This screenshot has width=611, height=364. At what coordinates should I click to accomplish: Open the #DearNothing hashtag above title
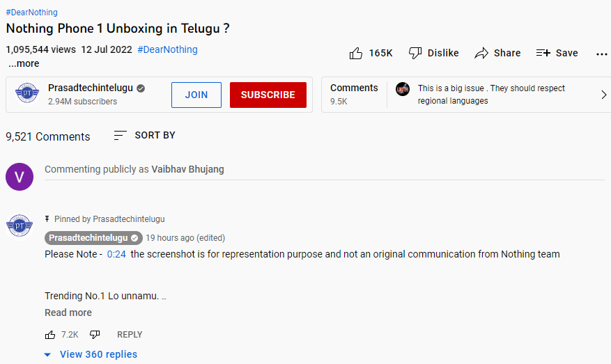point(32,13)
